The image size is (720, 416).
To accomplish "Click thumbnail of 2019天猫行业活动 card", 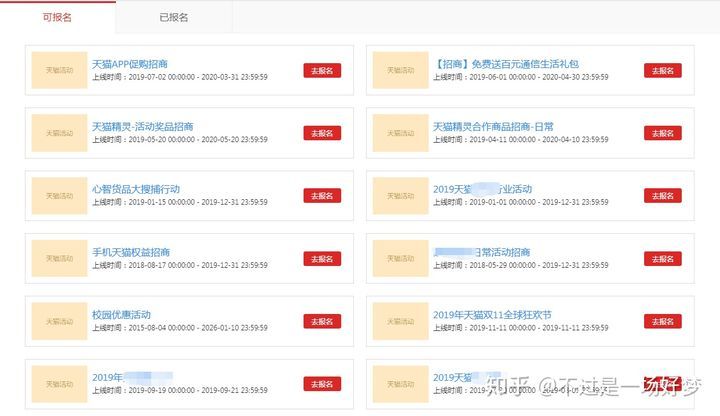I will 400,196.
